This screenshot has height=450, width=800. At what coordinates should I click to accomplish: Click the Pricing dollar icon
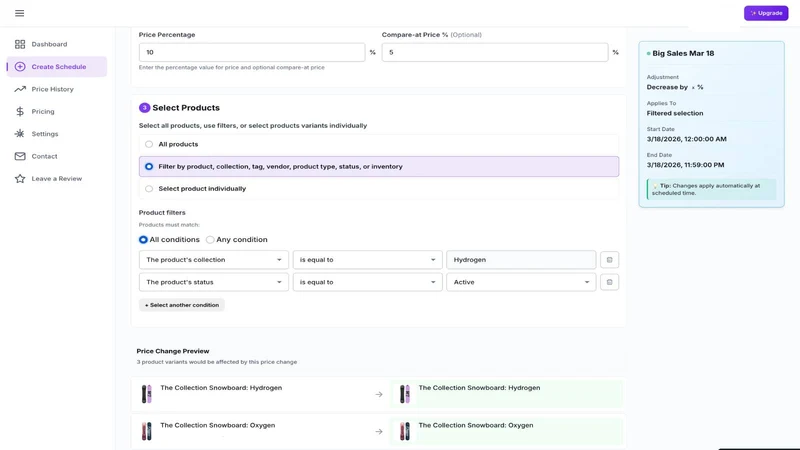pos(20,112)
